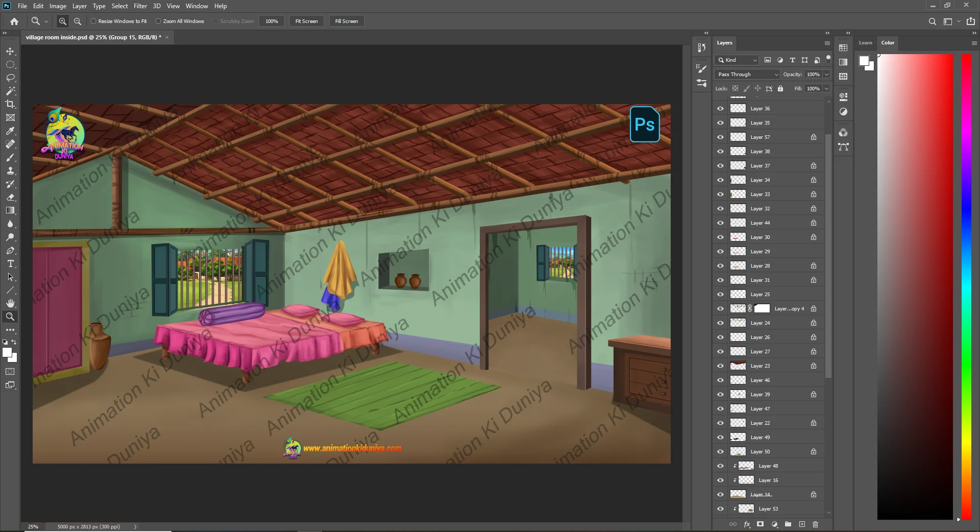Enable Zoom All Windows checkbox
980x532 pixels.
coord(158,21)
